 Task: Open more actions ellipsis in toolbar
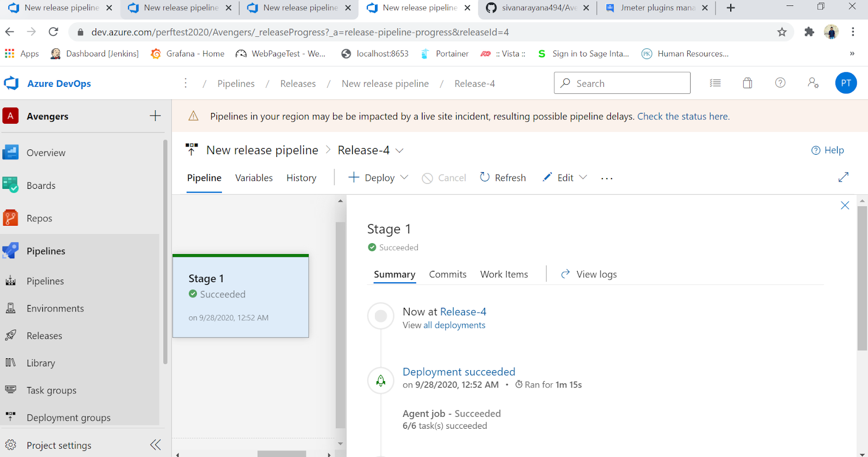607,178
